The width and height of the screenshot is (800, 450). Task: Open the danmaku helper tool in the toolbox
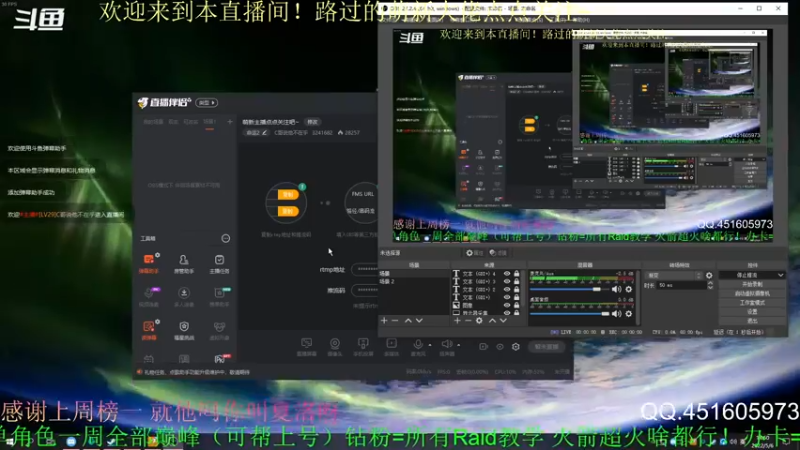pyautogui.click(x=148, y=263)
